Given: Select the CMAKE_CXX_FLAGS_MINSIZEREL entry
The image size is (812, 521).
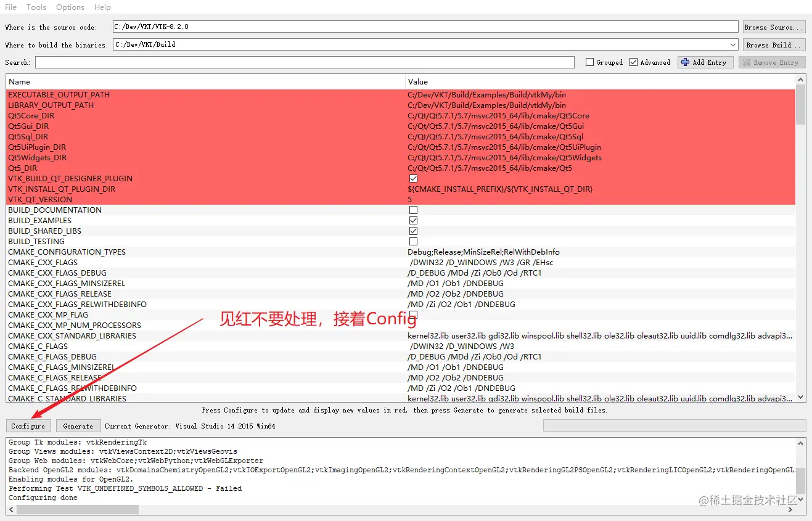Looking at the screenshot, I should (67, 284).
